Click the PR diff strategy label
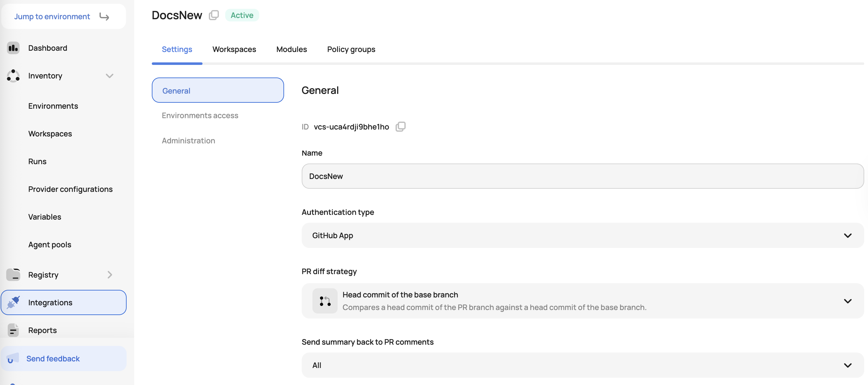868x385 pixels. tap(329, 271)
